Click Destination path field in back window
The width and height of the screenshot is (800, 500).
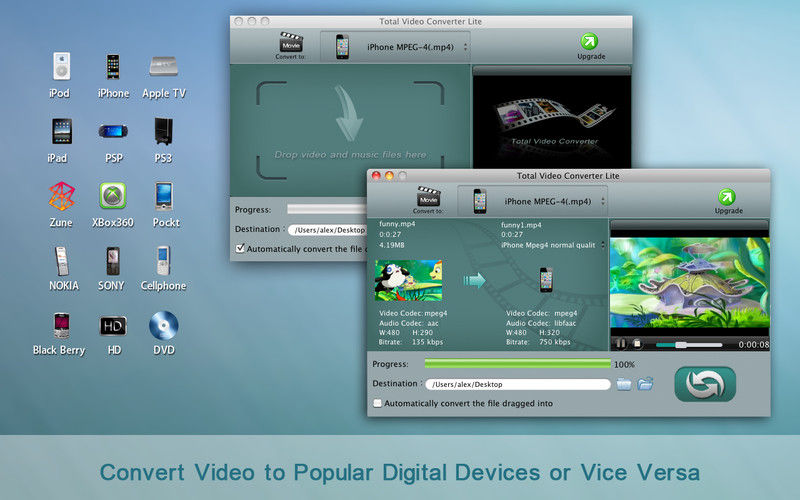click(327, 230)
